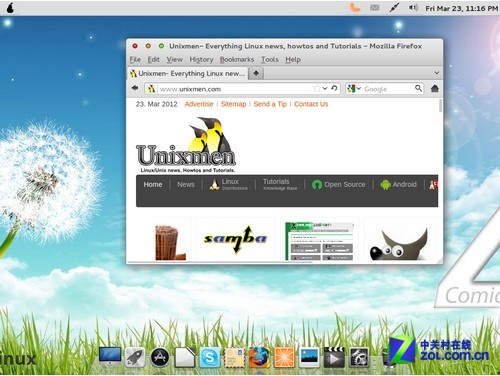Open the video player clapperboard in dock
500x376 pixels.
point(334,357)
